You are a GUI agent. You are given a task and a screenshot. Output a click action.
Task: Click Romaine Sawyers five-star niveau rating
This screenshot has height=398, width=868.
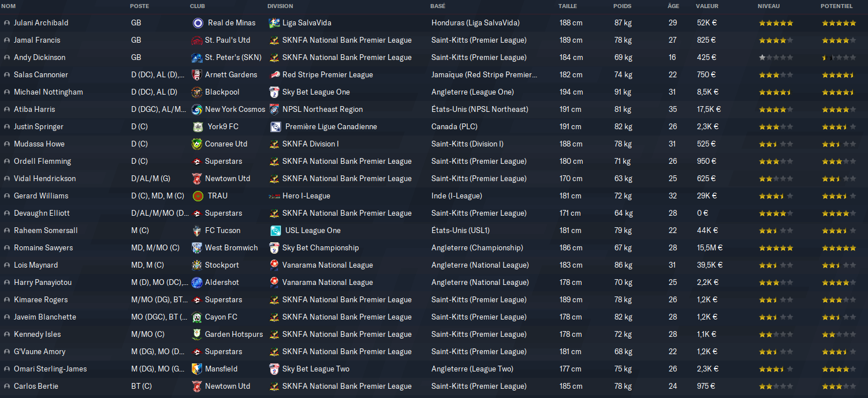click(776, 248)
